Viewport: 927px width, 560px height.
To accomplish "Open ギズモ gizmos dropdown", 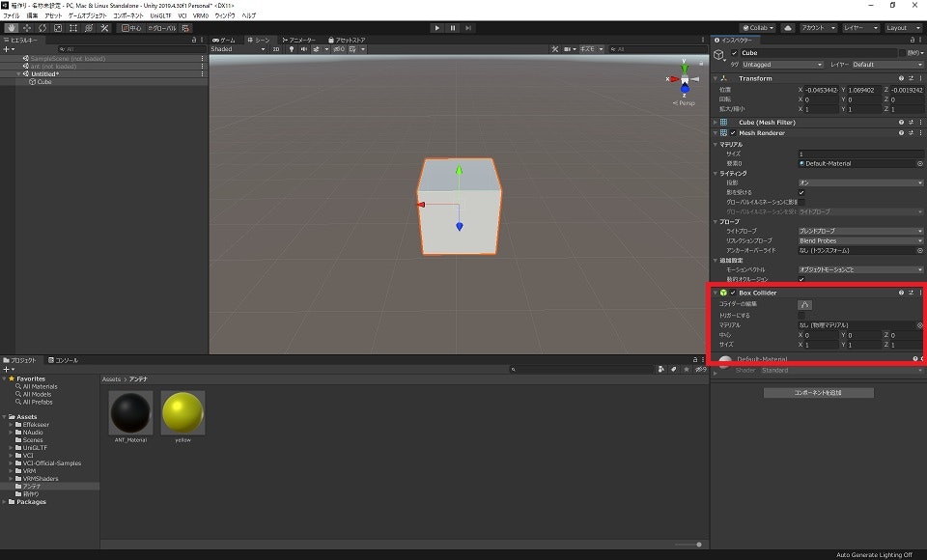I will (591, 49).
